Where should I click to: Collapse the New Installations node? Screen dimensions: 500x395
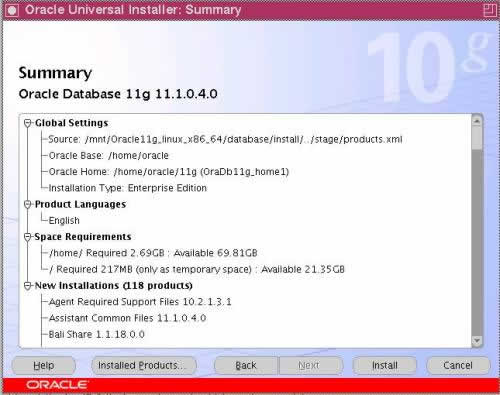28,286
